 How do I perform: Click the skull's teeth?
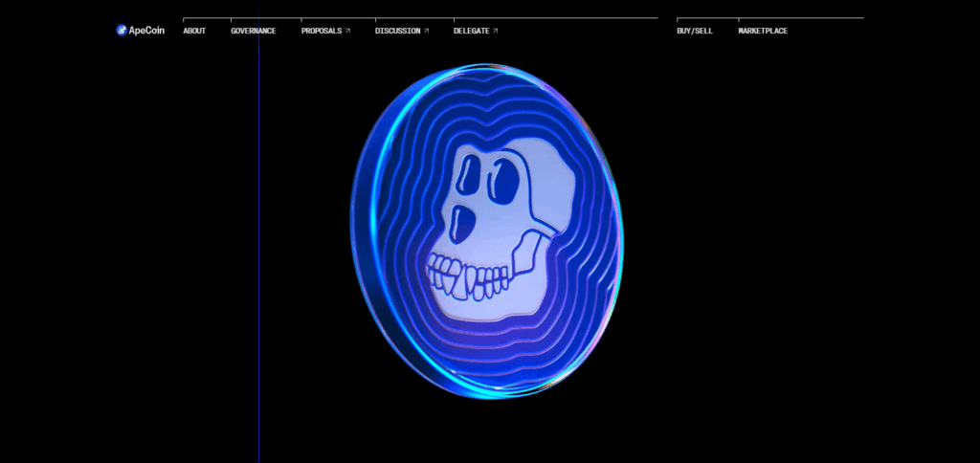coord(469,278)
